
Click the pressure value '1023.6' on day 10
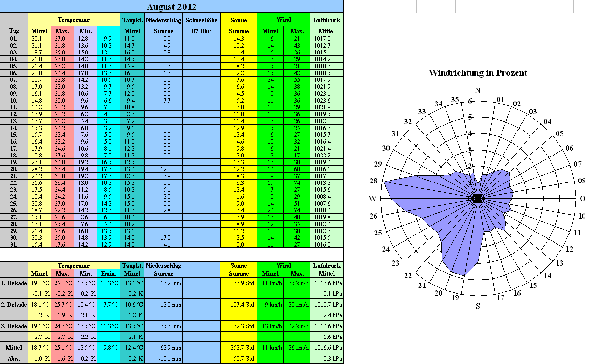tap(327, 100)
